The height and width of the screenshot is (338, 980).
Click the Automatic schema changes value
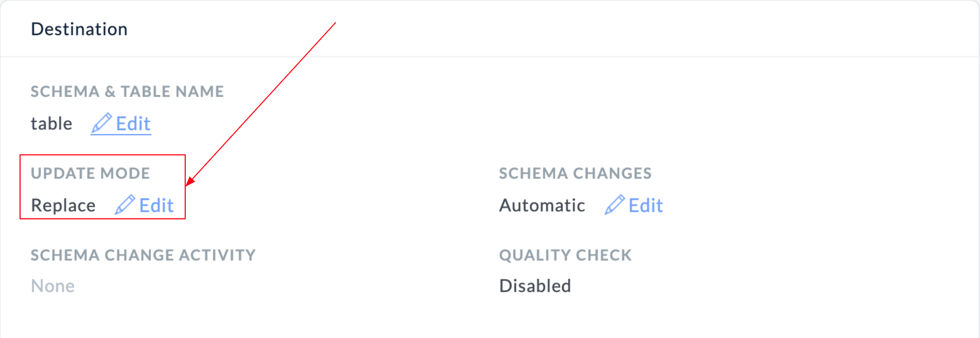pyautogui.click(x=542, y=206)
